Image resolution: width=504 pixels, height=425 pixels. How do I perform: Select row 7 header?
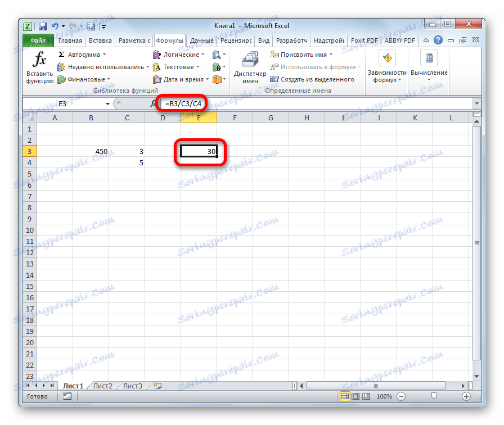pos(30,196)
